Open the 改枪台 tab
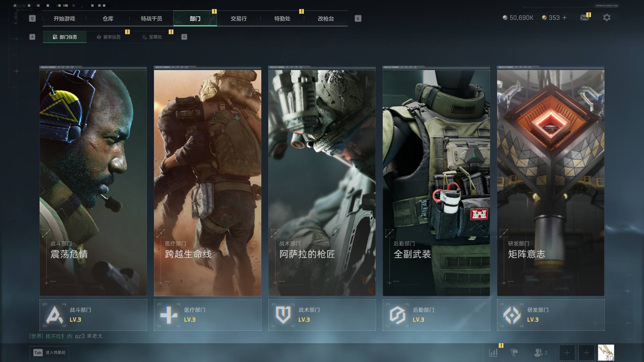Viewport: 644px width, 362px height. [x=326, y=19]
